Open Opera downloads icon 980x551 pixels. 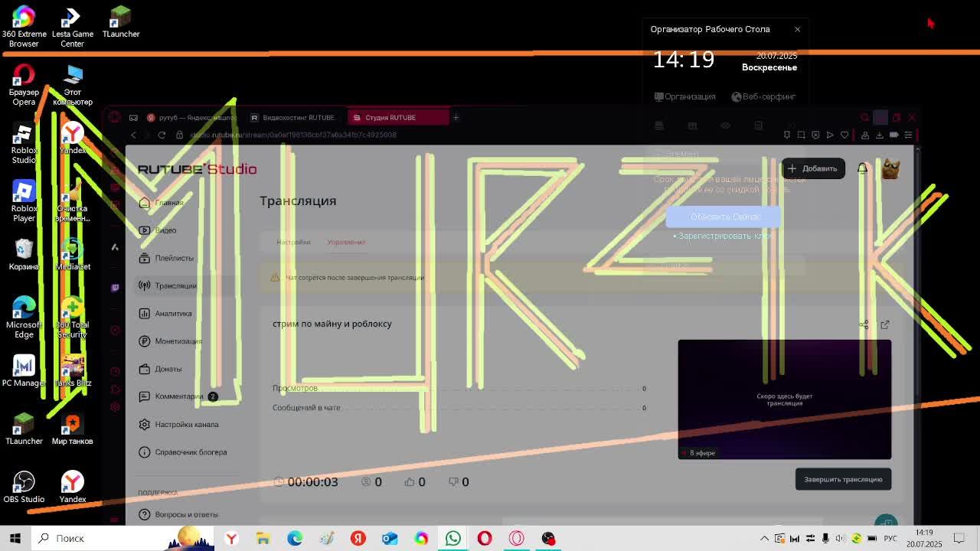point(880,135)
